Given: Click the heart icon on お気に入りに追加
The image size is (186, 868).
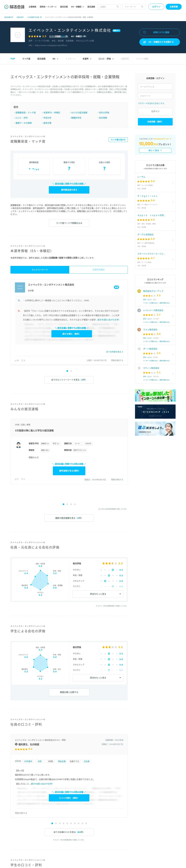Looking at the screenshot, I should 144,32.
